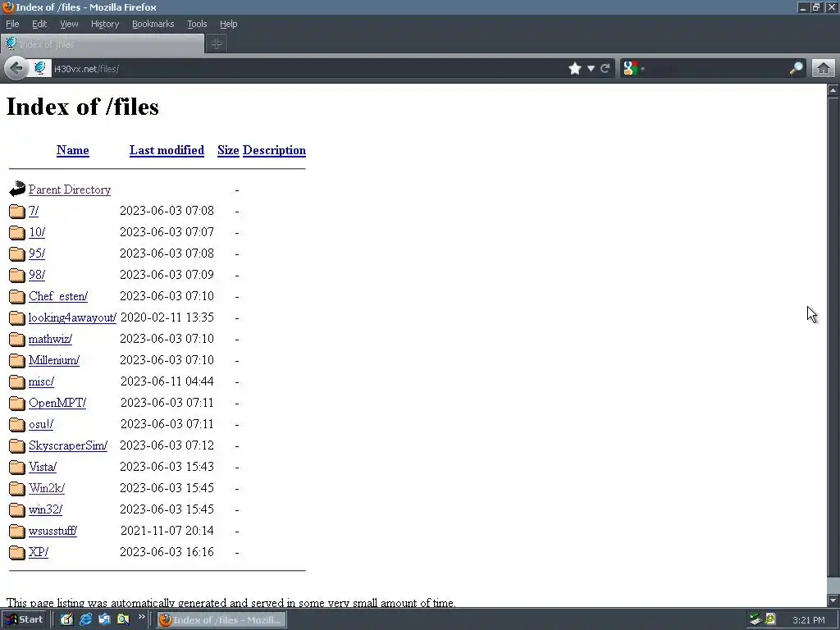Screen dimensions: 840x630
Task: Sort listing by Description column
Action: pos(274,150)
